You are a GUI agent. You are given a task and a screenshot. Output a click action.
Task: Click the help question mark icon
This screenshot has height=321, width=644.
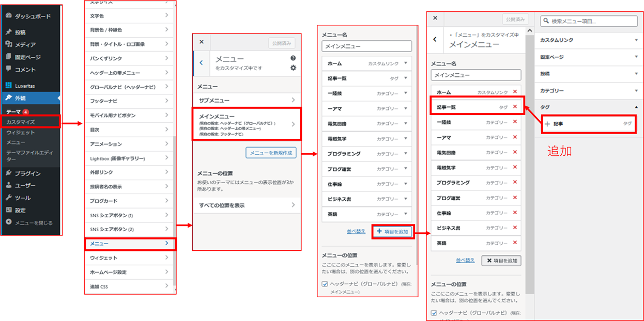tap(293, 58)
